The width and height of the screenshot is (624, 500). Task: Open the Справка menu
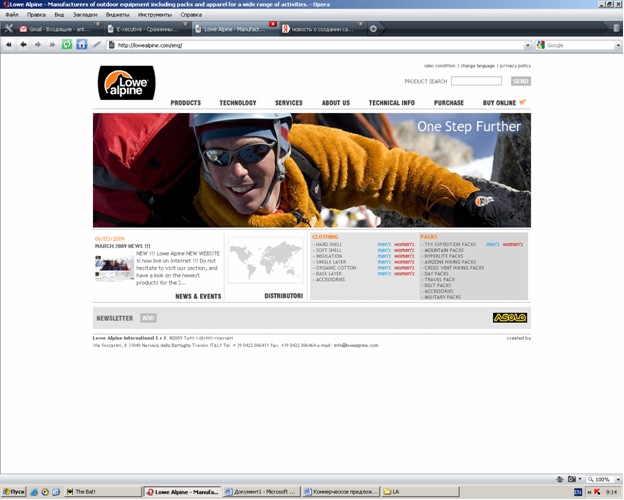[191, 15]
